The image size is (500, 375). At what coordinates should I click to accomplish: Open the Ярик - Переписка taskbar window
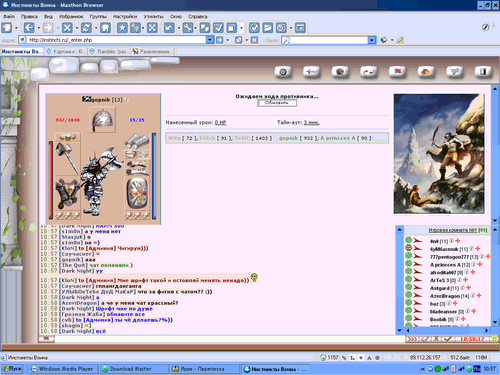[x=205, y=369]
